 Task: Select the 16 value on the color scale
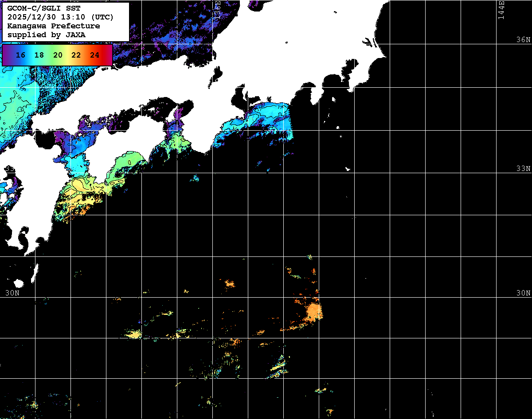[20, 55]
